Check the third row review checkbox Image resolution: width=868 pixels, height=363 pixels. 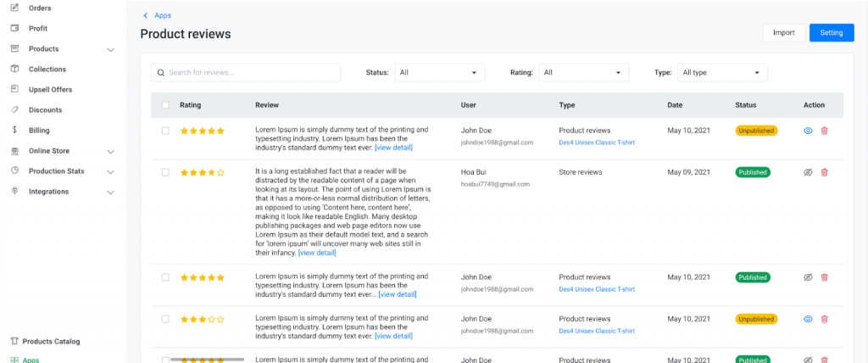pyautogui.click(x=165, y=277)
